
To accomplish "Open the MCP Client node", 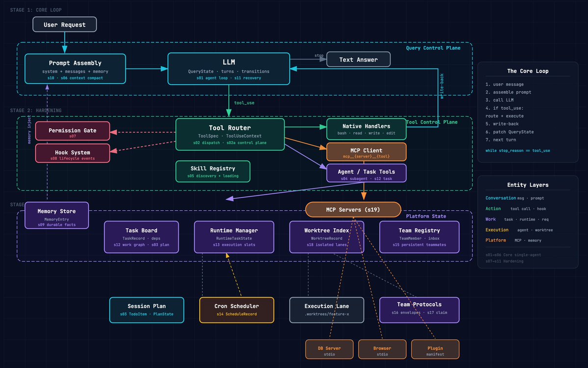I will click(x=366, y=152).
